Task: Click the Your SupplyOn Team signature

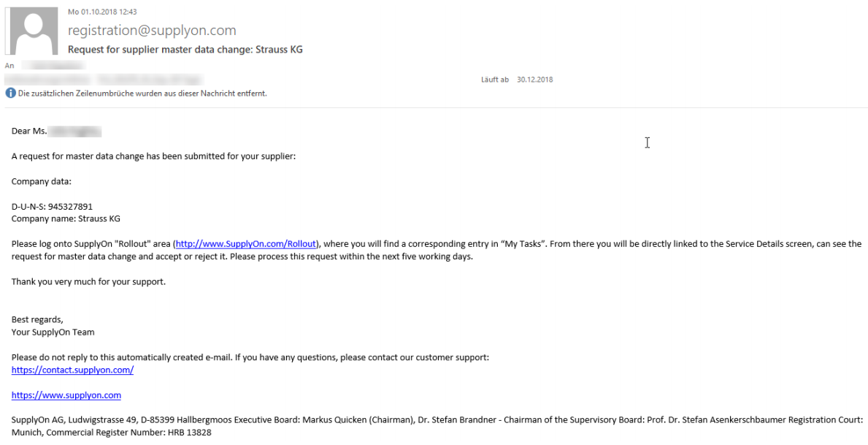Action: [53, 332]
